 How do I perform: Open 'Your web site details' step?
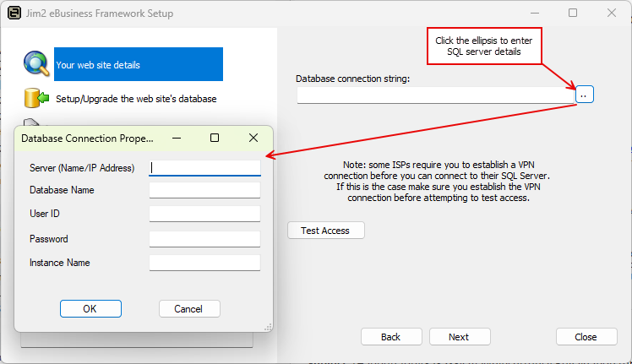click(x=139, y=64)
